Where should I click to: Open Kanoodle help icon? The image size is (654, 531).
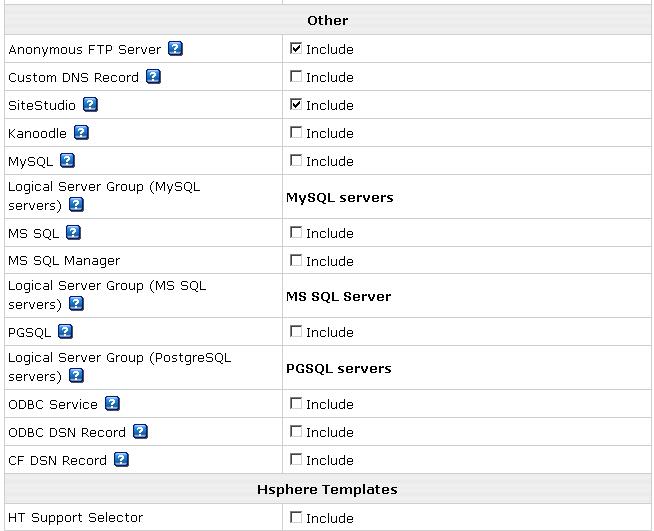click(81, 132)
